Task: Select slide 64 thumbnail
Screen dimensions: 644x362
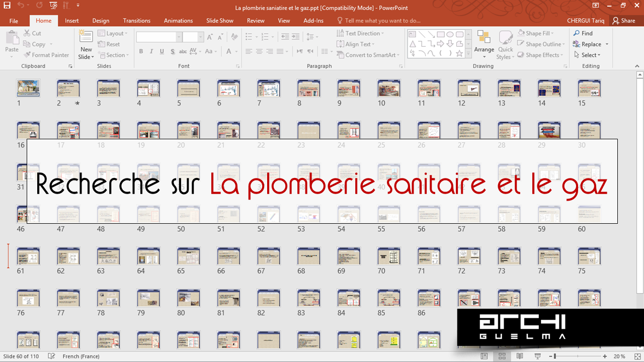Action: point(148,256)
